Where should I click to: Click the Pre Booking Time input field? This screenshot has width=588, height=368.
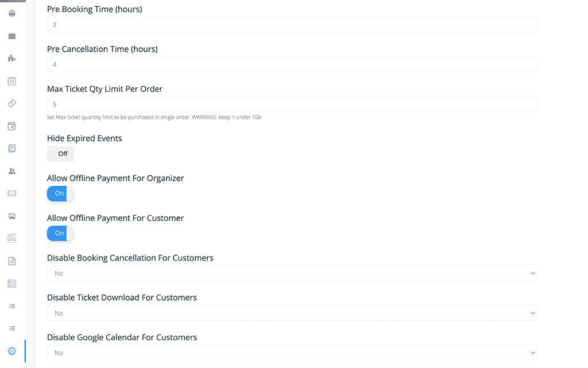[x=291, y=24]
